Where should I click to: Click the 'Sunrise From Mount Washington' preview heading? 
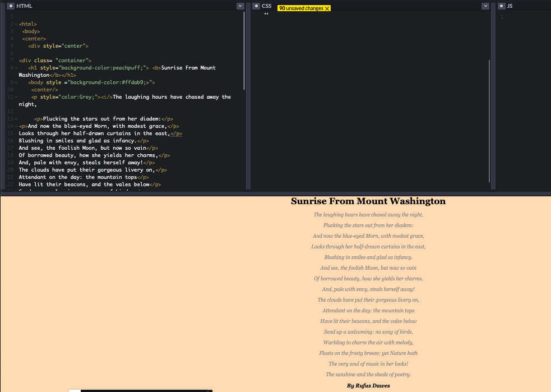click(x=368, y=201)
